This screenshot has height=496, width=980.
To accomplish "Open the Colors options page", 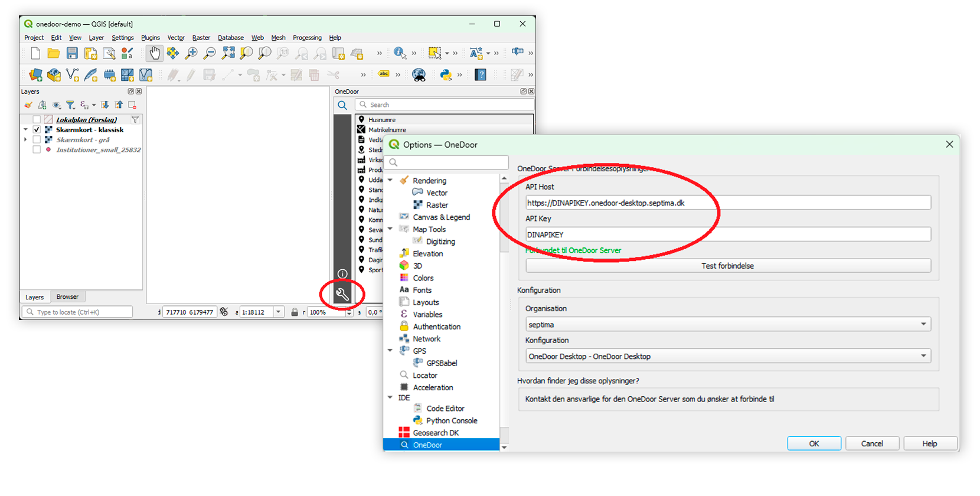I will coord(423,278).
